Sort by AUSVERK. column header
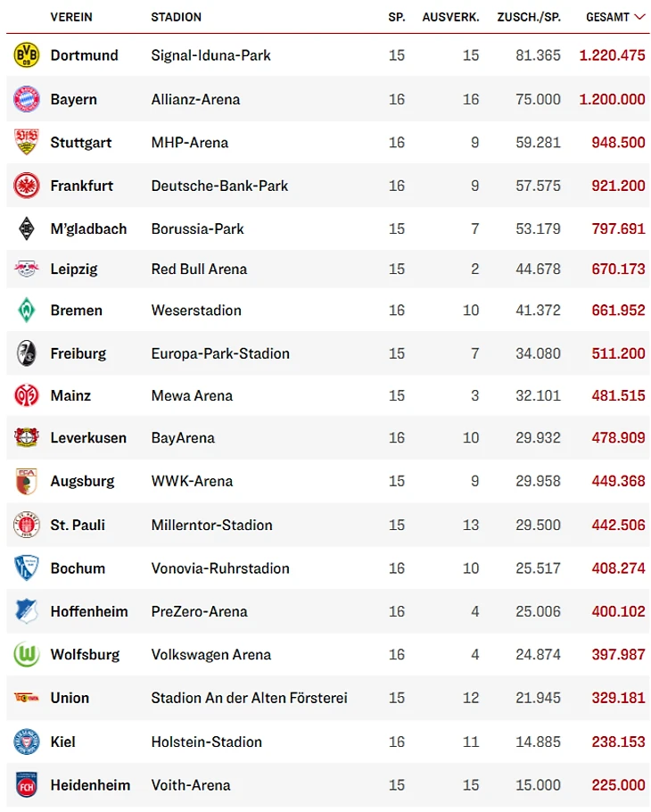This screenshot has width=651, height=812. click(450, 17)
